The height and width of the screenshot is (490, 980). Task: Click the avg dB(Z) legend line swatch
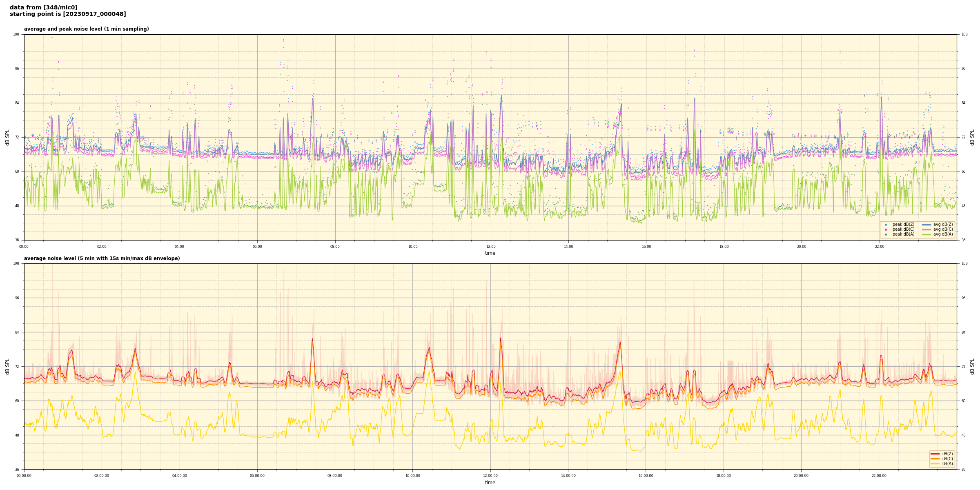927,225
